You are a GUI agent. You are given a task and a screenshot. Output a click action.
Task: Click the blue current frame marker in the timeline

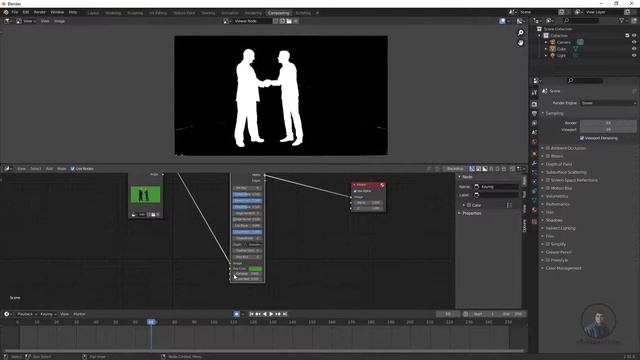coord(151,322)
